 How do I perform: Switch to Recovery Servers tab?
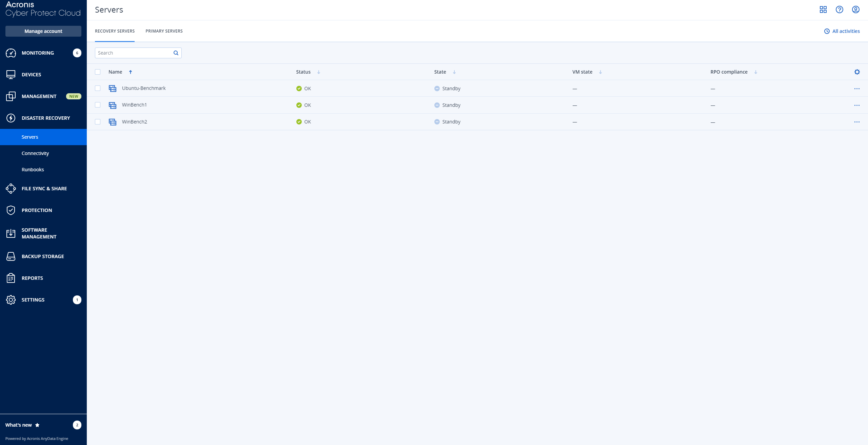pyautogui.click(x=115, y=31)
